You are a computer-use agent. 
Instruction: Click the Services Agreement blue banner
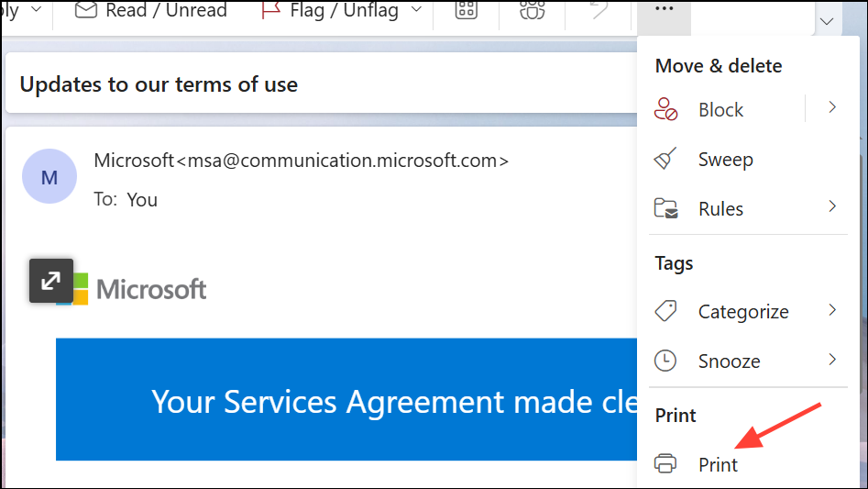tap(346, 400)
